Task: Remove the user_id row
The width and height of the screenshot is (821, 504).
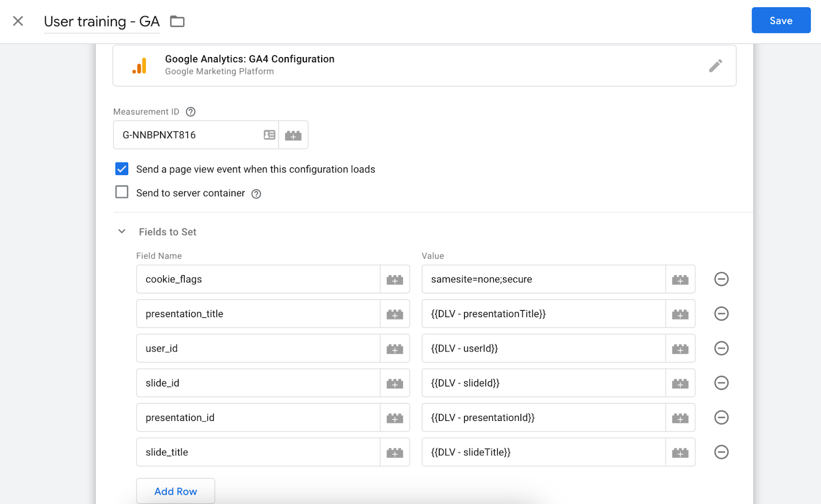Action: click(x=721, y=348)
